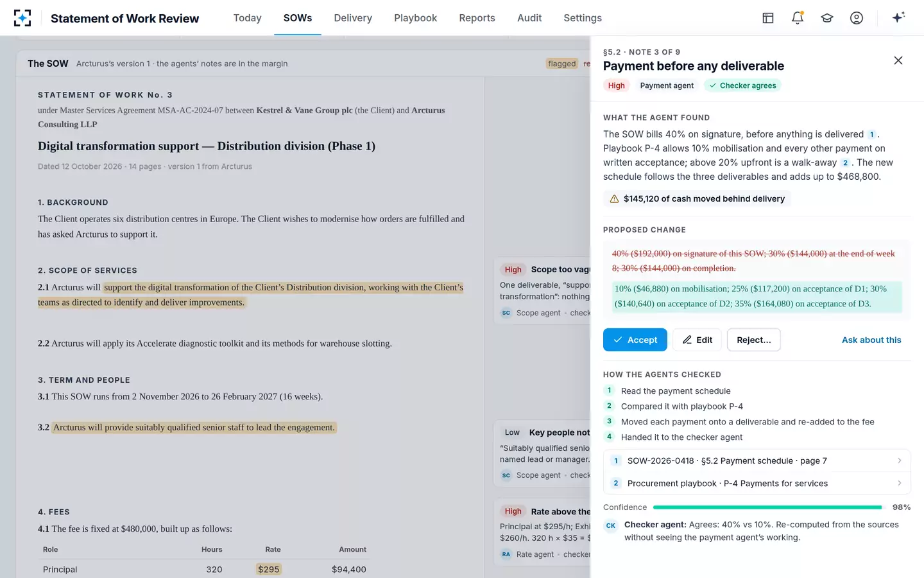The width and height of the screenshot is (924, 578).
Task: Switch to the Today tab
Action: pyautogui.click(x=247, y=18)
